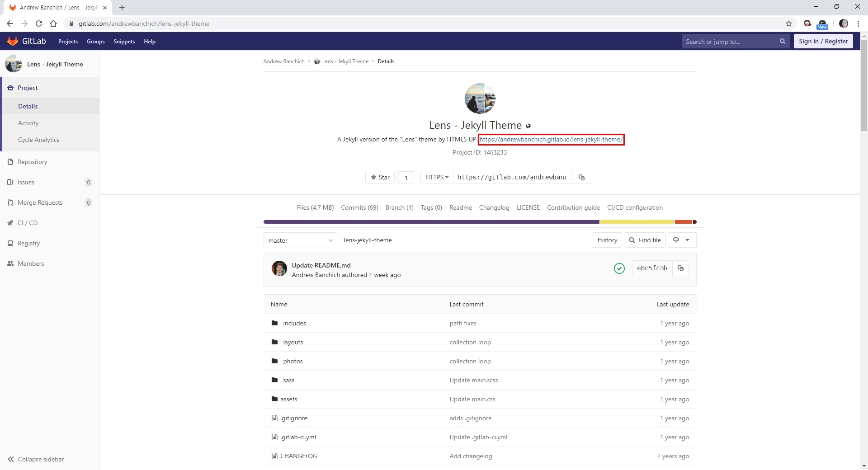
Task: Bookmark this page with star icon
Action: point(788,23)
